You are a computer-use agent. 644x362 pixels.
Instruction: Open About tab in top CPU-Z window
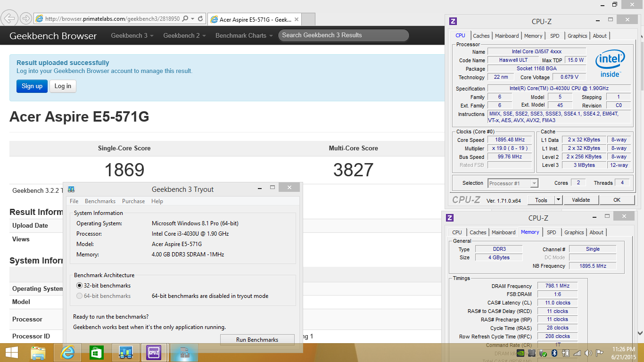(x=600, y=36)
